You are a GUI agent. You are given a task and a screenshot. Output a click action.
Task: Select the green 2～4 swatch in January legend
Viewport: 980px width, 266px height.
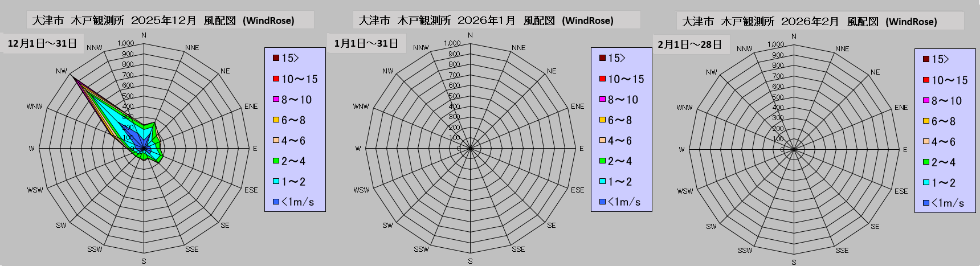pyautogui.click(x=602, y=161)
